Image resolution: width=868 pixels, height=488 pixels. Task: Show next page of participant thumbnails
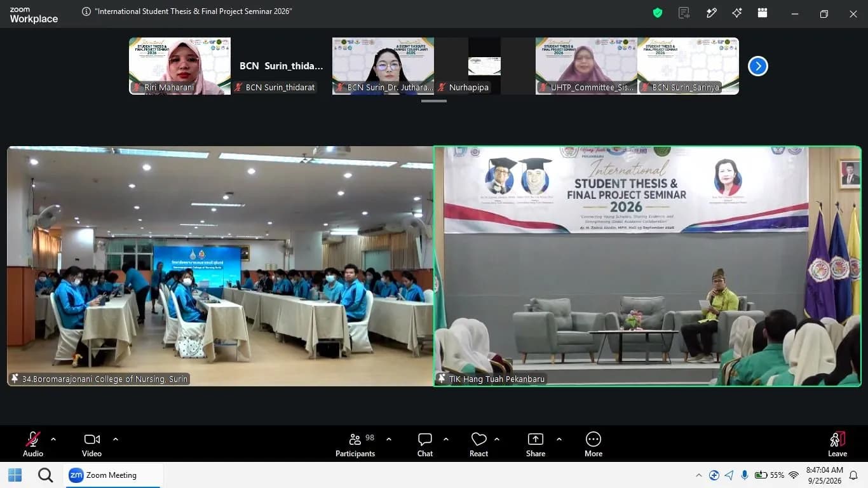[x=757, y=66]
